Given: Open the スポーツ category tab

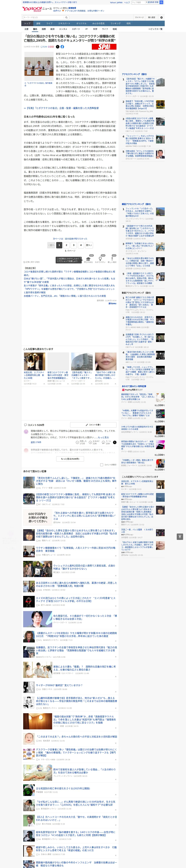Looking at the screenshot, I should coord(76,29).
